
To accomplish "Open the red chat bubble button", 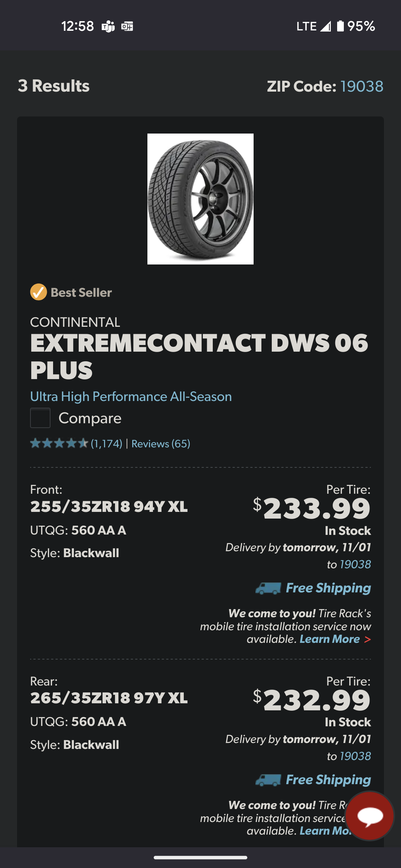I will pyautogui.click(x=370, y=816).
